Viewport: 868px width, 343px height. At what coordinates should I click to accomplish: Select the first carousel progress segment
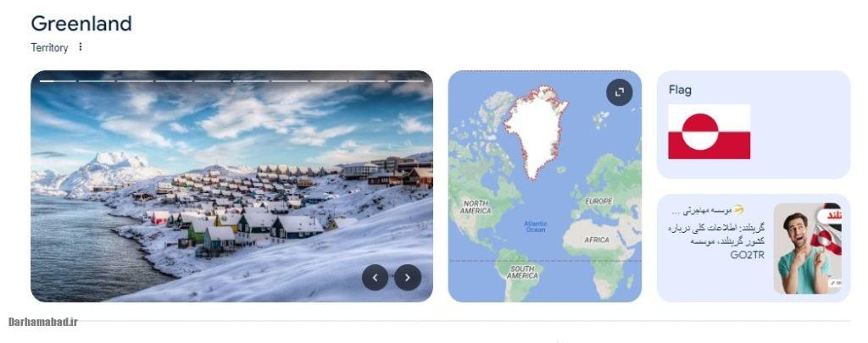point(58,80)
